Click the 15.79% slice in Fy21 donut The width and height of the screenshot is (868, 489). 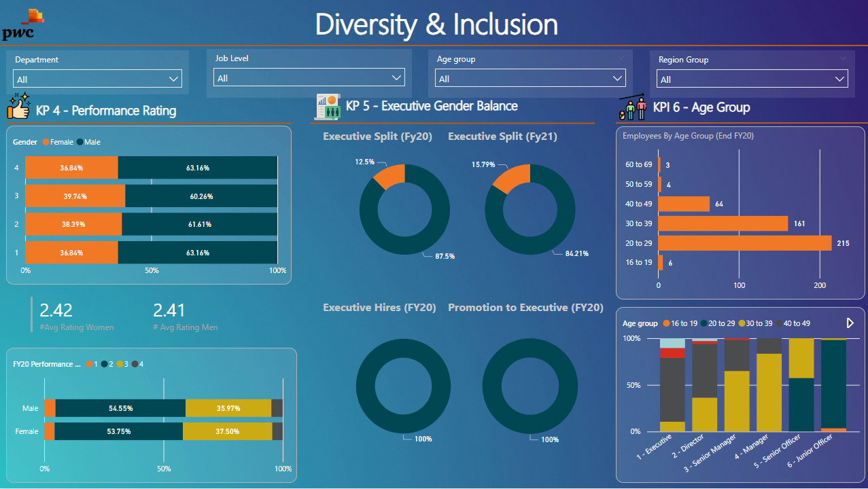pyautogui.click(x=512, y=178)
